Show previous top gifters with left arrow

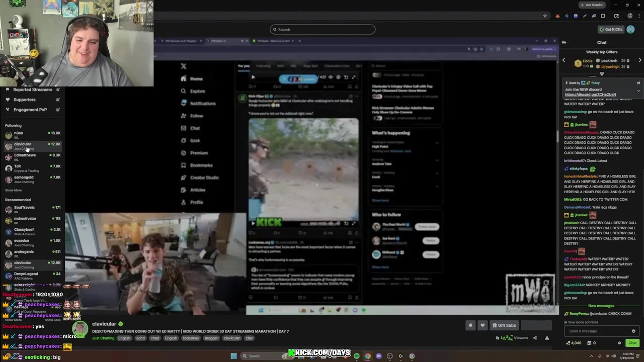563,60
